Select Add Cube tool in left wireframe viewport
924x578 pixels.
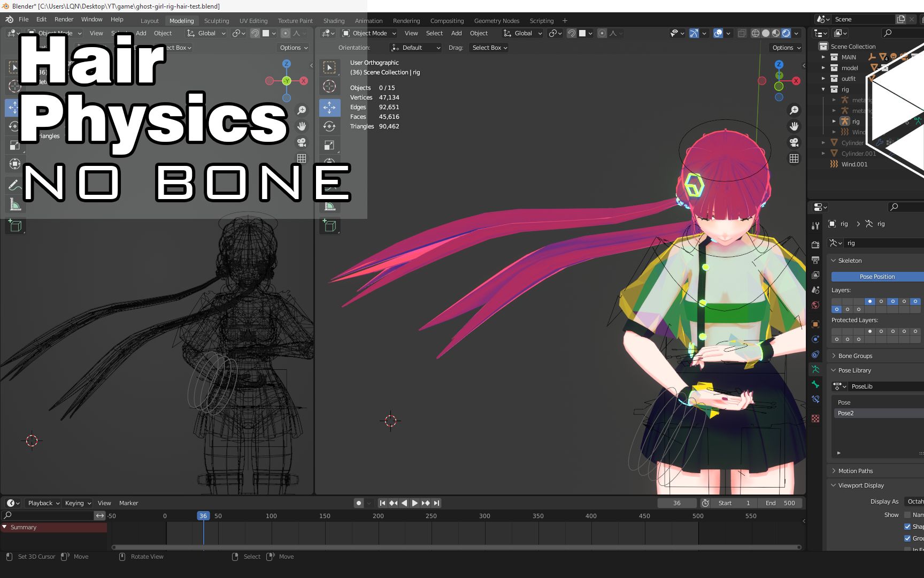pyautogui.click(x=15, y=225)
